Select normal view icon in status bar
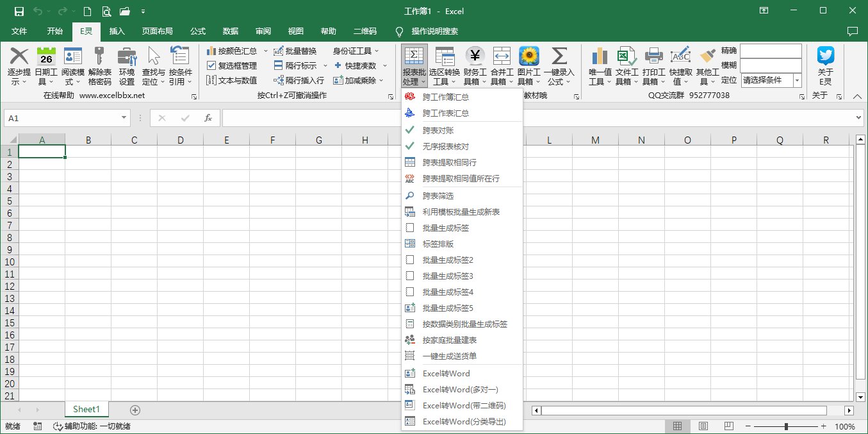This screenshot has height=434, width=868. tap(676, 426)
